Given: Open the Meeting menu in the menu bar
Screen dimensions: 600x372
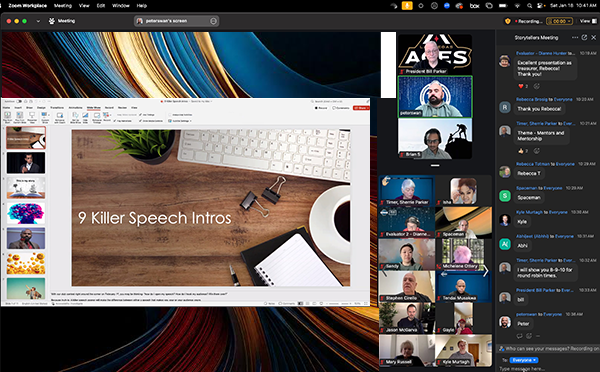Looking at the screenshot, I should [x=63, y=6].
